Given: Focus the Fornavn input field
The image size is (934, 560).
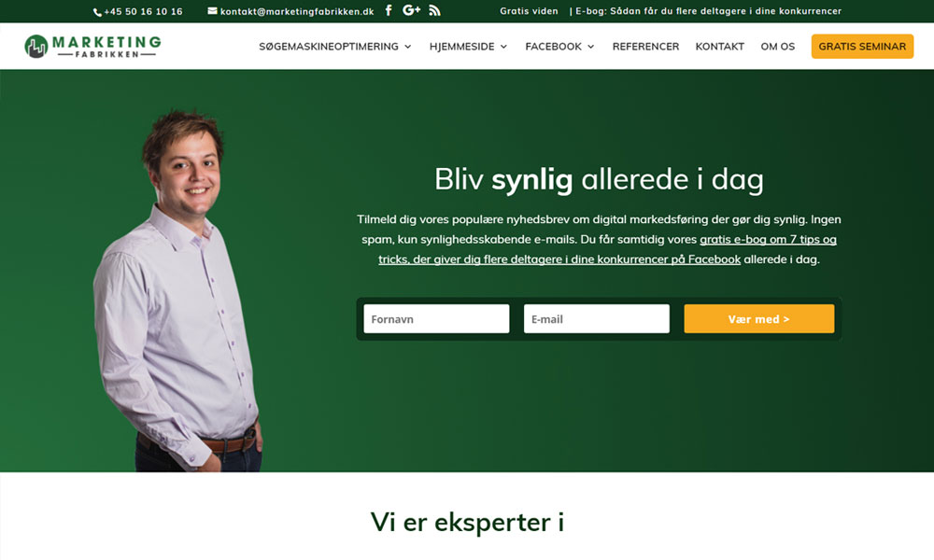Looking at the screenshot, I should (436, 319).
